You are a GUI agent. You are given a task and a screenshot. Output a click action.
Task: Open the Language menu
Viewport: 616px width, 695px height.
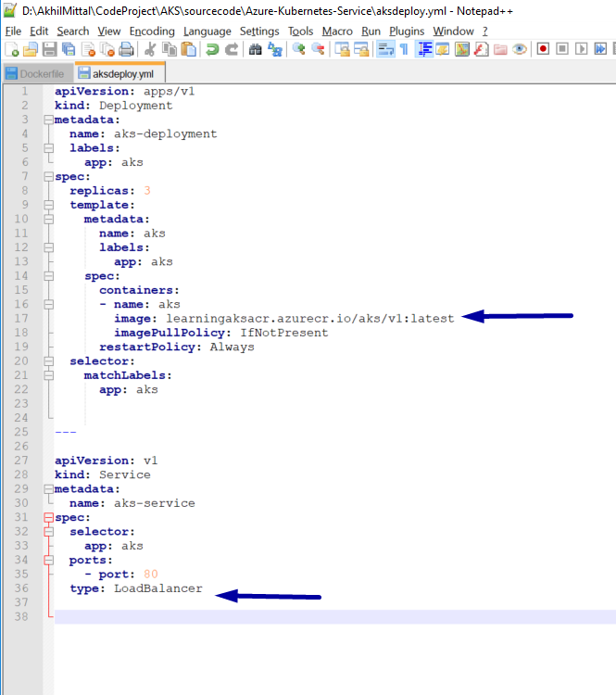click(207, 31)
